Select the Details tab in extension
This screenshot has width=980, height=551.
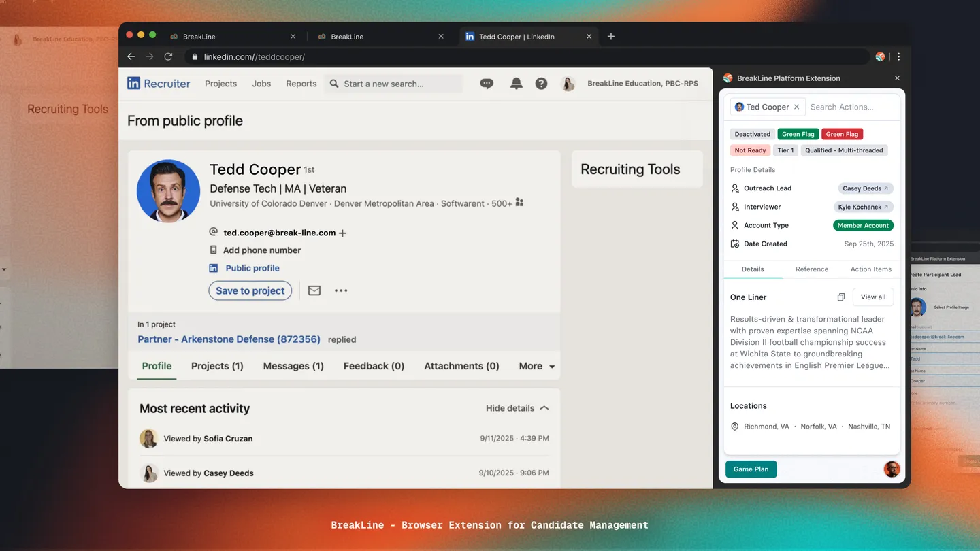(x=753, y=269)
